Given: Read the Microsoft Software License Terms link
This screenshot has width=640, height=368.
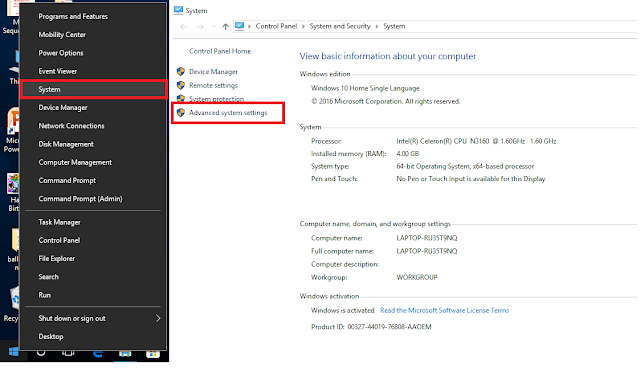Looking at the screenshot, I should [x=444, y=310].
